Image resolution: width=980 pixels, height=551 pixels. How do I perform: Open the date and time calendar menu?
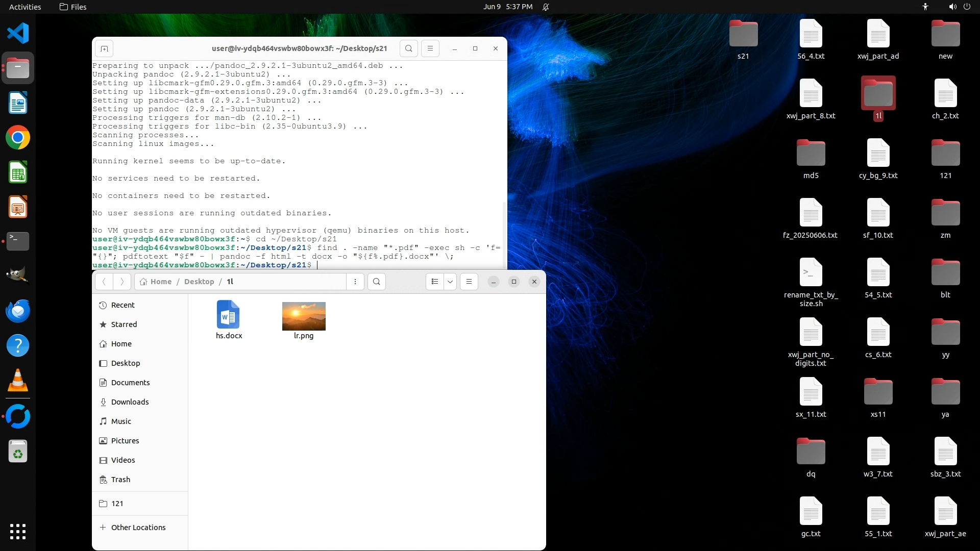tap(507, 7)
